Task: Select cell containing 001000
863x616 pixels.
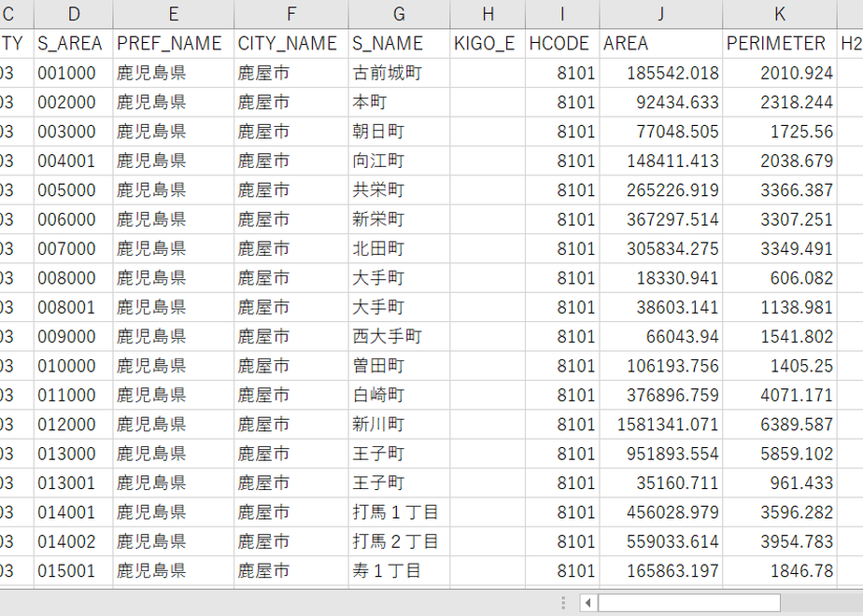Action: click(x=73, y=73)
